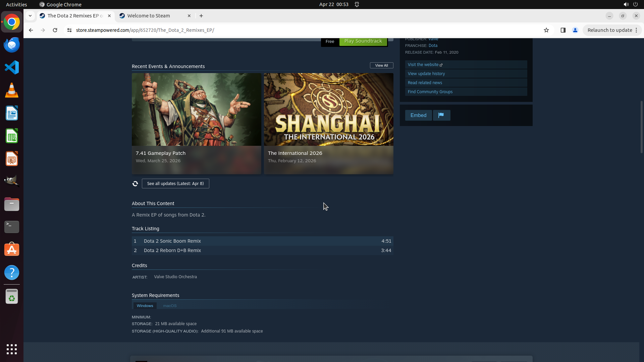Open The International 2026 event thumbnail
This screenshot has width=644, height=362.
point(328,110)
